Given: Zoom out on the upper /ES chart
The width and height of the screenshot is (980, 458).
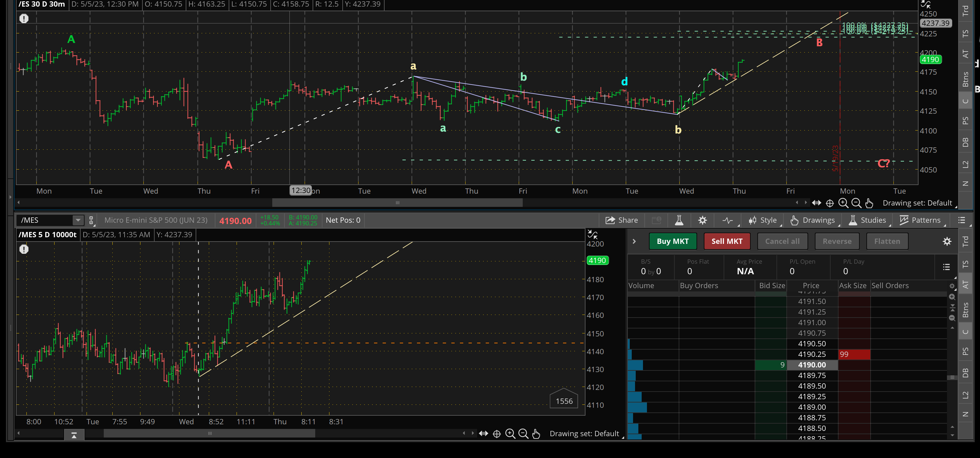Looking at the screenshot, I should point(856,203).
